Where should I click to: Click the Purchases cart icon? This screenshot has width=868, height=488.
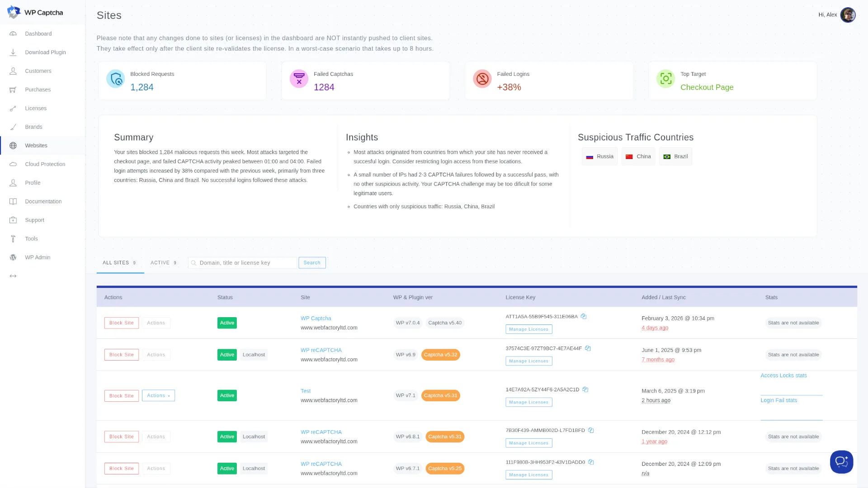13,89
